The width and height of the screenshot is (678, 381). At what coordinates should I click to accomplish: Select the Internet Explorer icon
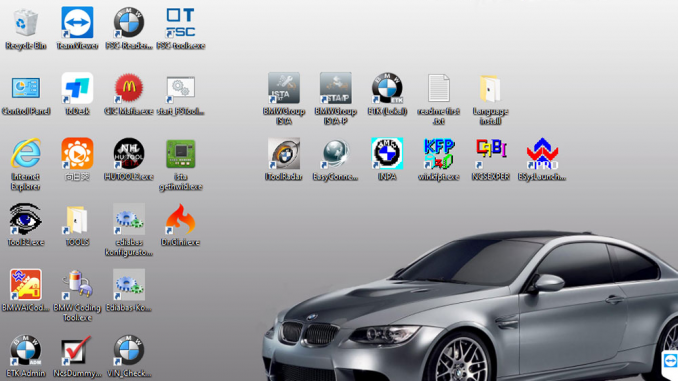(x=26, y=154)
